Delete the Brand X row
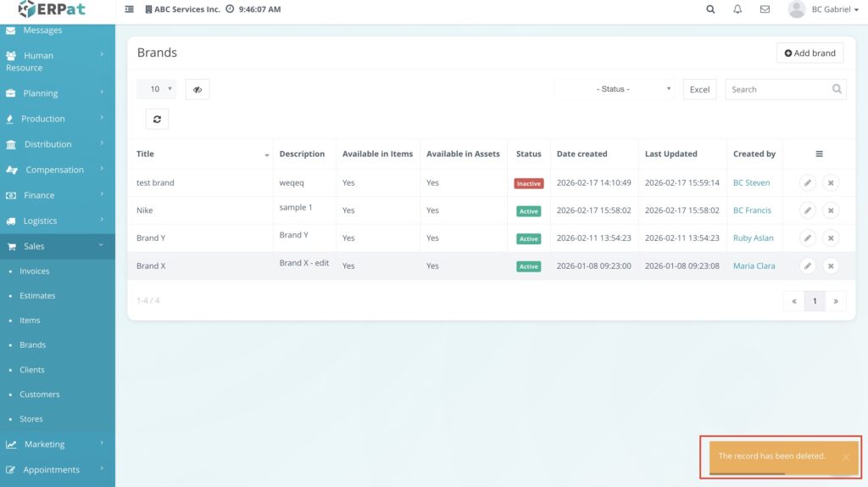868x487 pixels. (x=831, y=266)
